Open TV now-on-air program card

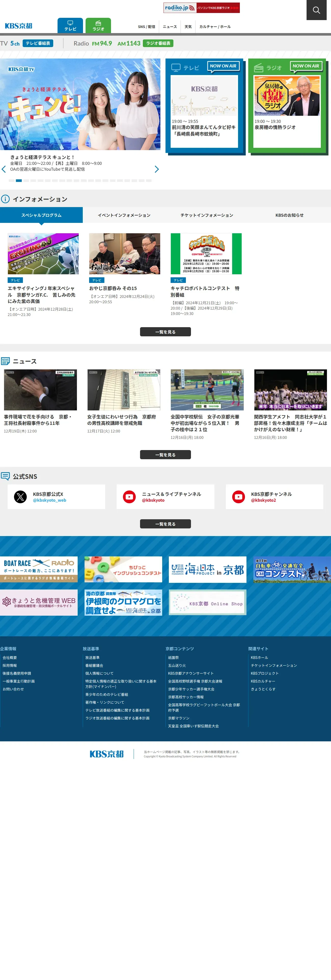(x=204, y=111)
